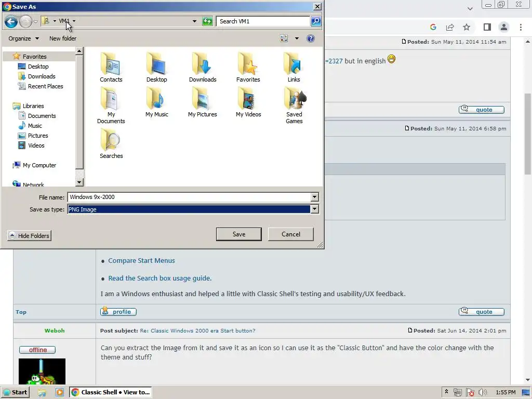Open the Favorites folder in file list

click(x=248, y=67)
